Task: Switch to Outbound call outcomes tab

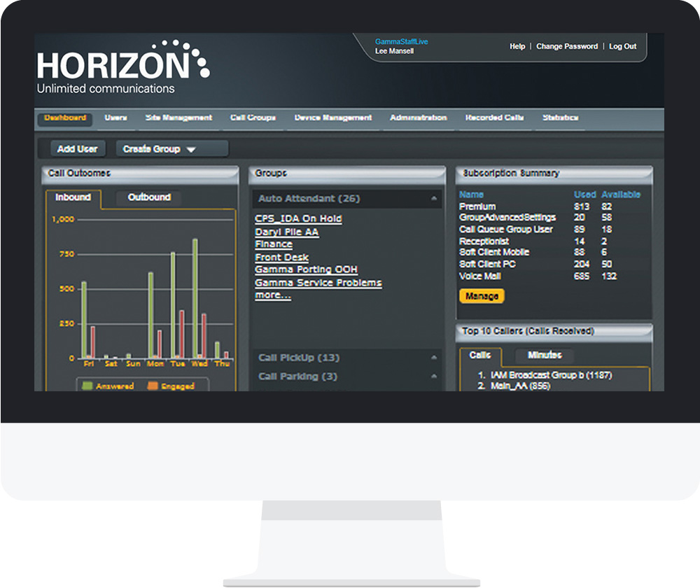Action: click(148, 197)
